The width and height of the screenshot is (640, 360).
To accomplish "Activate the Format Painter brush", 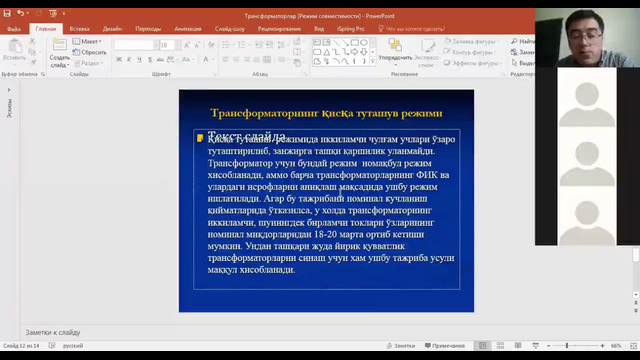I will 33,62.
